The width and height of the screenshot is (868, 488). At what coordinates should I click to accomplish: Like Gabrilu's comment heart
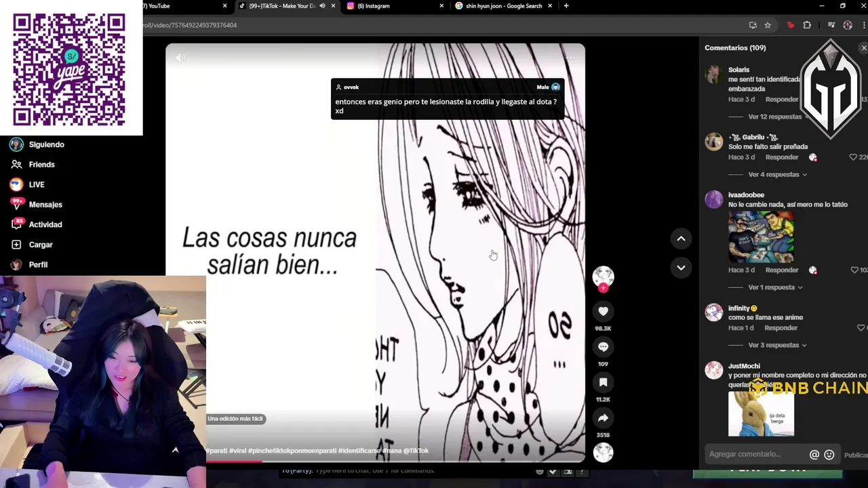[853, 157]
